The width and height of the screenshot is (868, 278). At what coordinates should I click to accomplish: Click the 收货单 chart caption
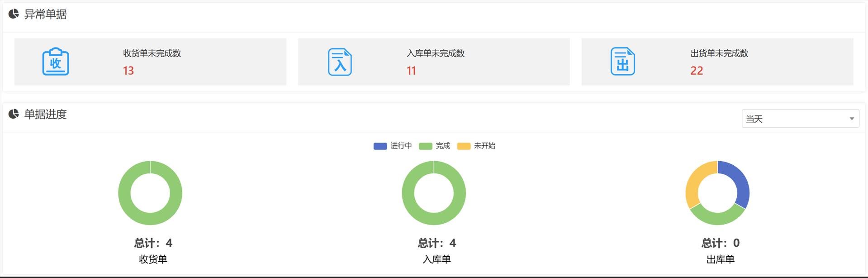[x=153, y=259]
